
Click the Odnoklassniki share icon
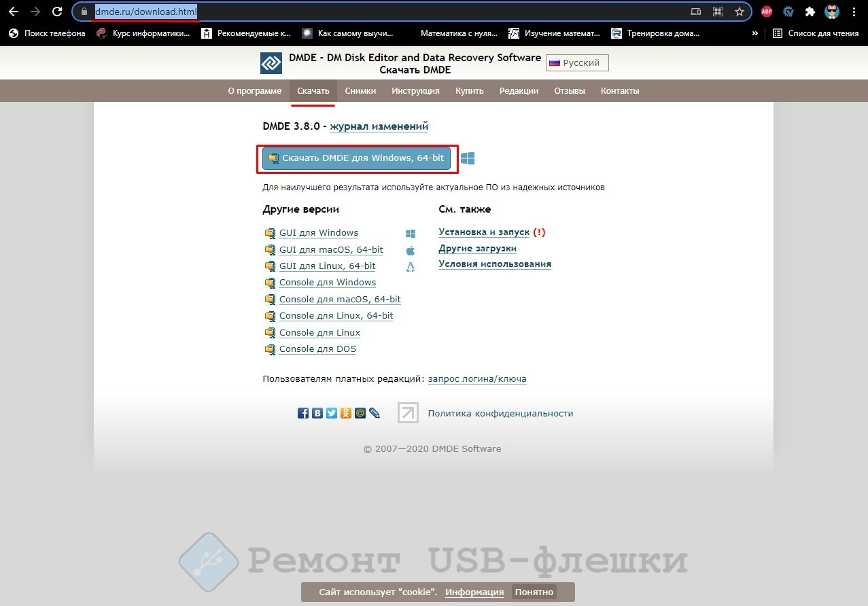click(x=346, y=412)
